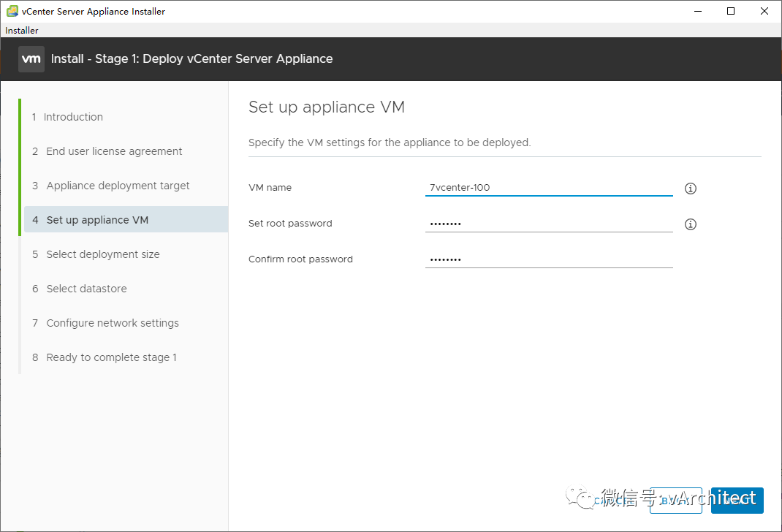Go to Ready to complete stage 1
The width and height of the screenshot is (782, 532).
[111, 357]
